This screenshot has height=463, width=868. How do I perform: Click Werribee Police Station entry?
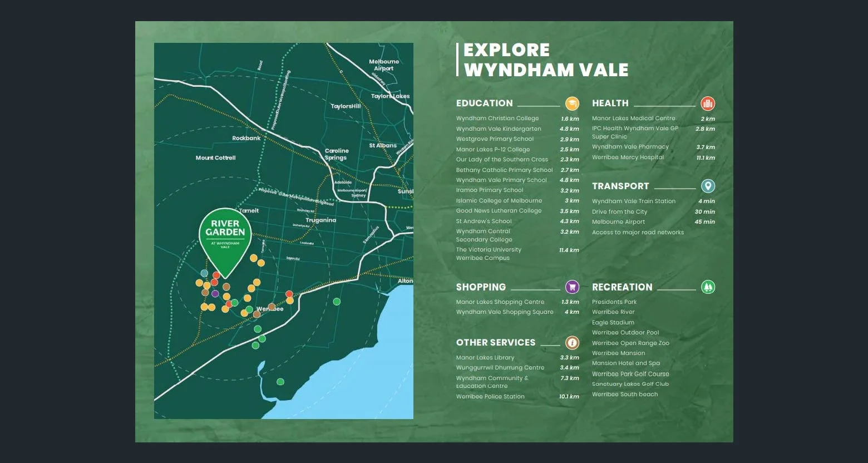pyautogui.click(x=490, y=397)
